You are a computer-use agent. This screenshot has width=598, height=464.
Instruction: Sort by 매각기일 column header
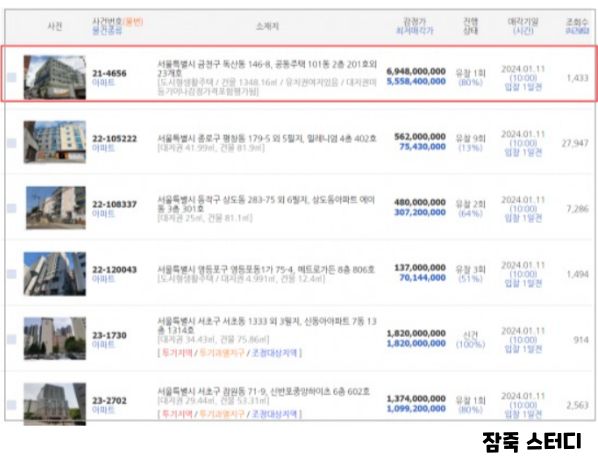coord(523,22)
